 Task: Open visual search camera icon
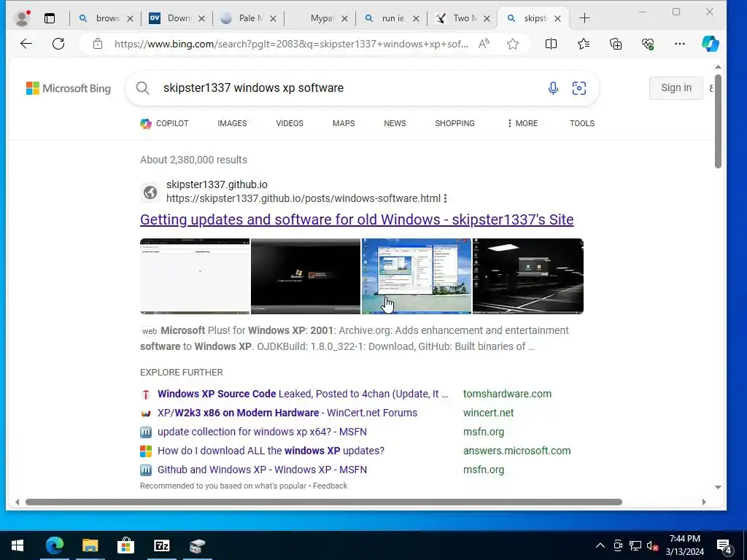pyautogui.click(x=578, y=88)
